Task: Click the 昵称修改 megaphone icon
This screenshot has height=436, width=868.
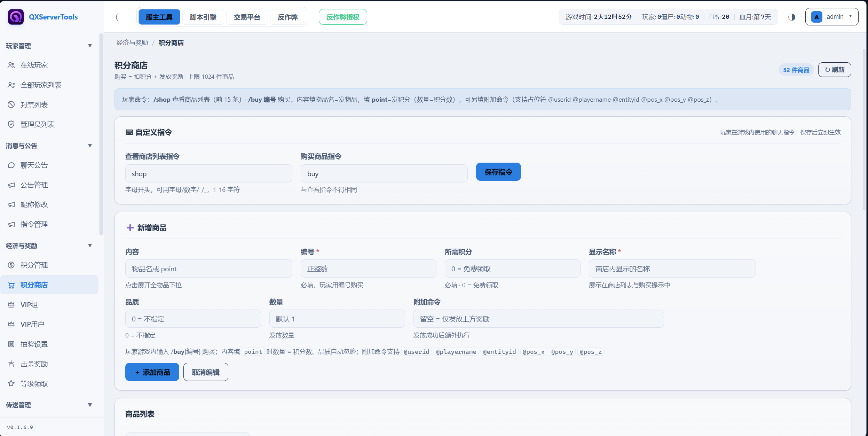Action: [x=11, y=204]
